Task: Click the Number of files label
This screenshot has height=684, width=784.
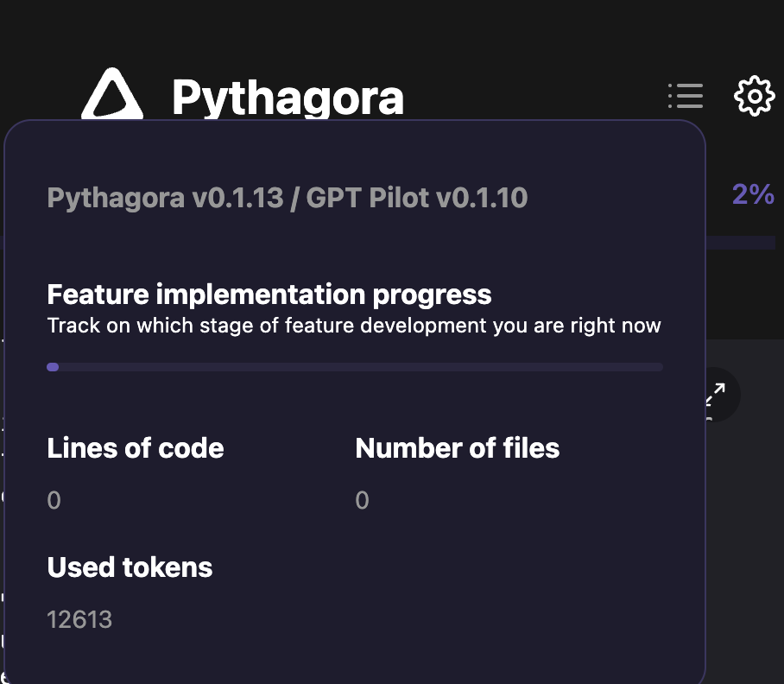Action: click(458, 448)
